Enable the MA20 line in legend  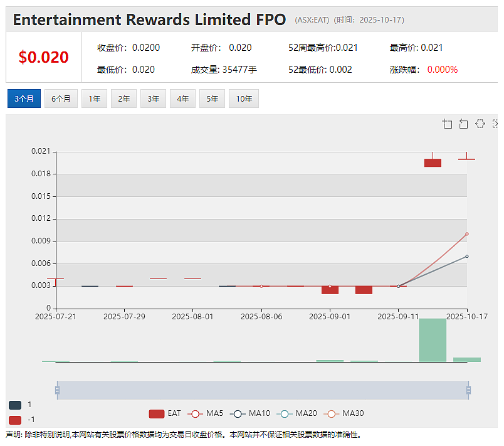[x=297, y=413]
